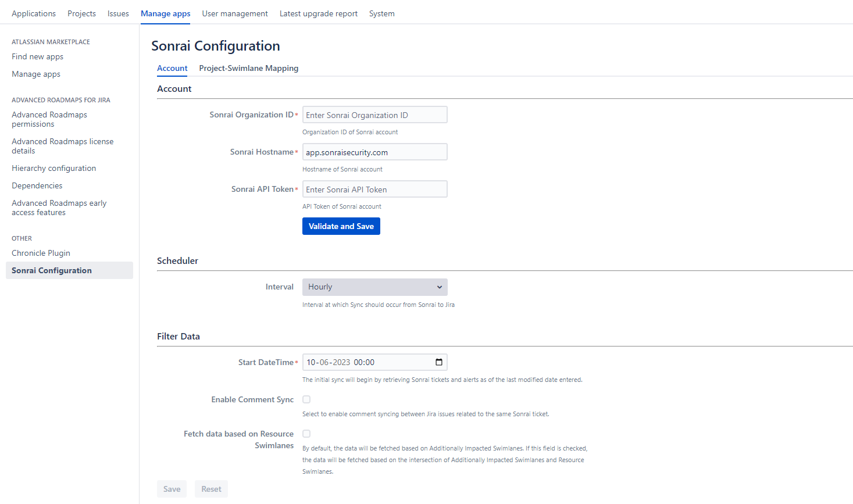Switch to the Account tab

pos(172,68)
